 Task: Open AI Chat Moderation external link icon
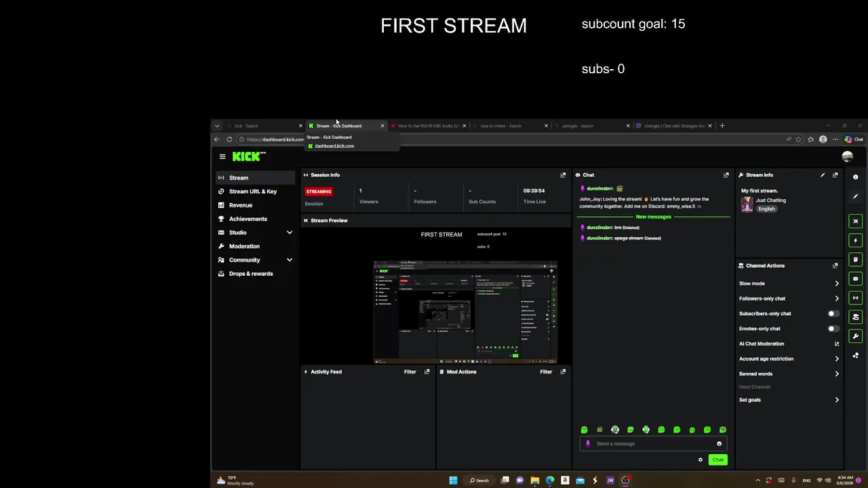pyautogui.click(x=837, y=344)
